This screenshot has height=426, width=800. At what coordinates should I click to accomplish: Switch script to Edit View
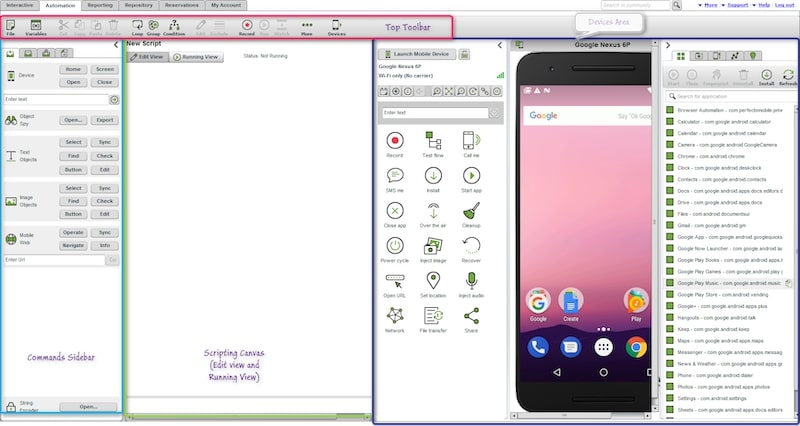click(x=147, y=57)
